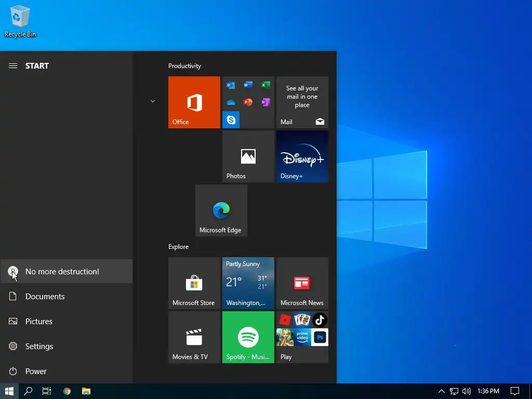The width and height of the screenshot is (532, 399).
Task: Open the Microsoft News tile
Action: coord(302,283)
